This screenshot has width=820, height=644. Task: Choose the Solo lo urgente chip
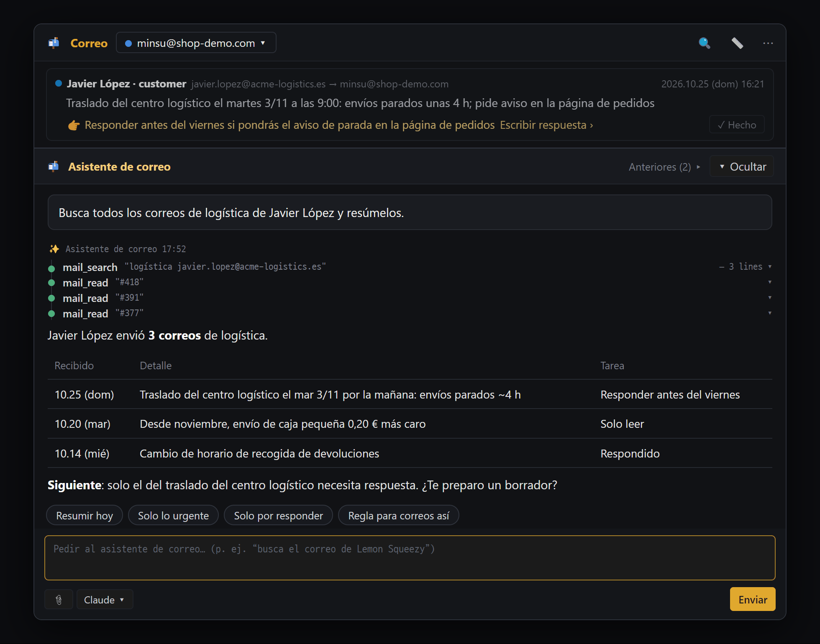173,515
